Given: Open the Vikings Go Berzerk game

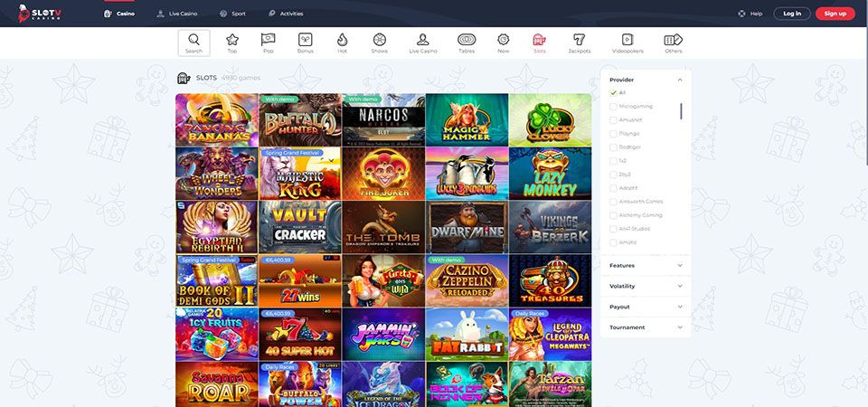Looking at the screenshot, I should (551, 227).
